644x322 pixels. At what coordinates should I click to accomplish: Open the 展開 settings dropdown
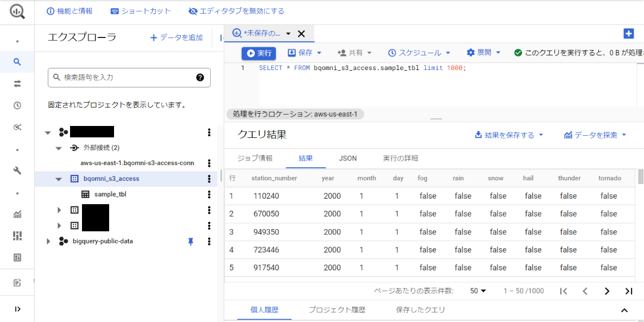[x=484, y=53]
